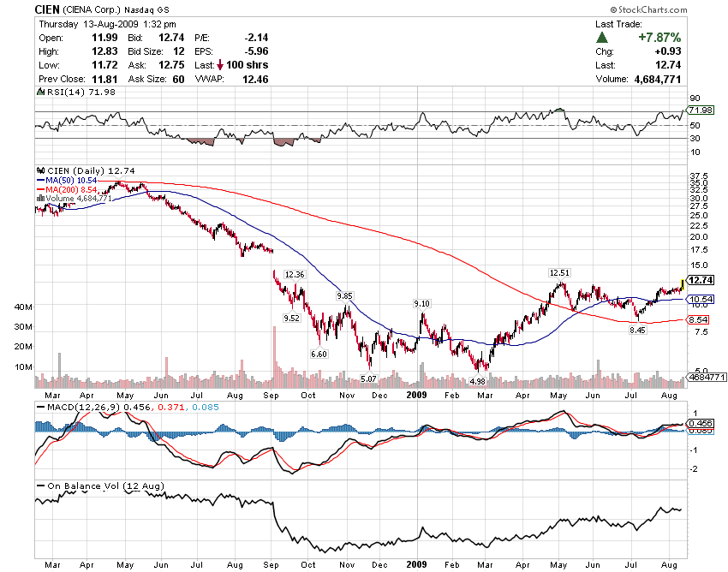Click the 37.5 price axis label
728x572 pixels.
699,176
